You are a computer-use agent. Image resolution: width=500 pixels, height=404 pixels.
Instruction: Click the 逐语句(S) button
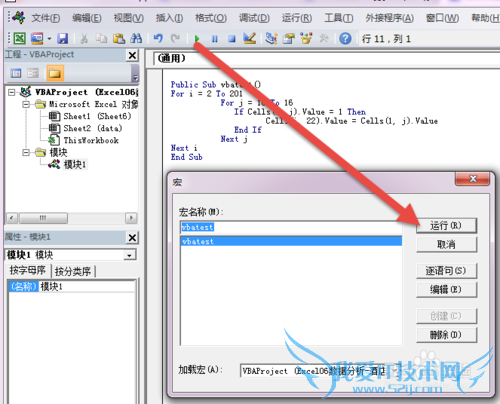pyautogui.click(x=446, y=271)
